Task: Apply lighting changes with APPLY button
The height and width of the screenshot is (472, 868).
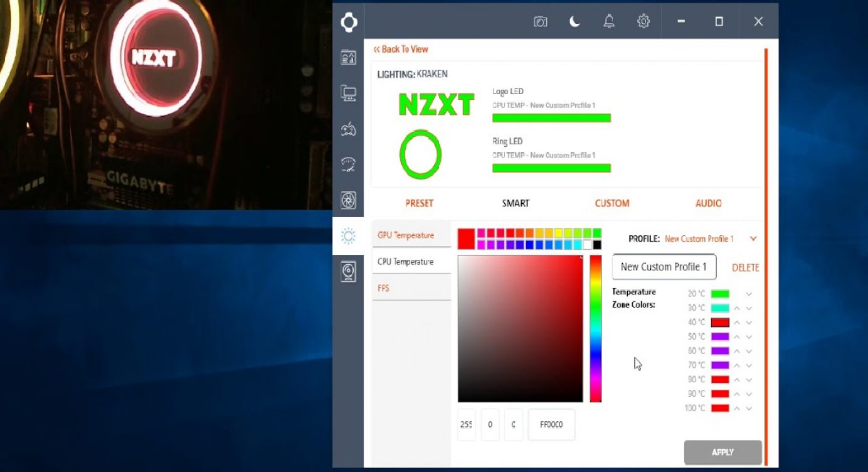Action: pos(722,452)
